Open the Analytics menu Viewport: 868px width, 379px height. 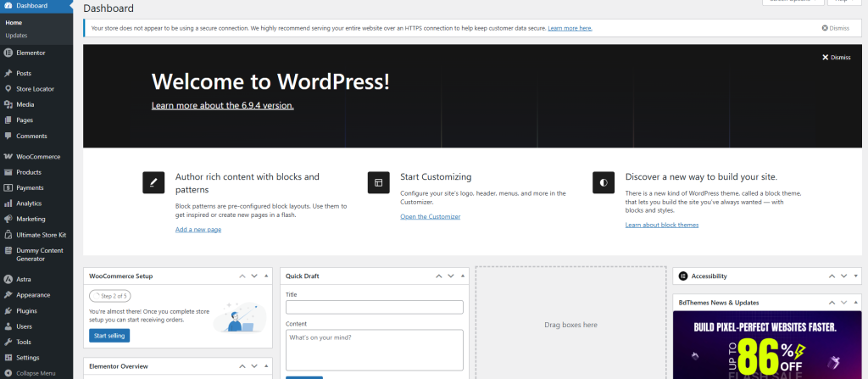click(x=36, y=203)
